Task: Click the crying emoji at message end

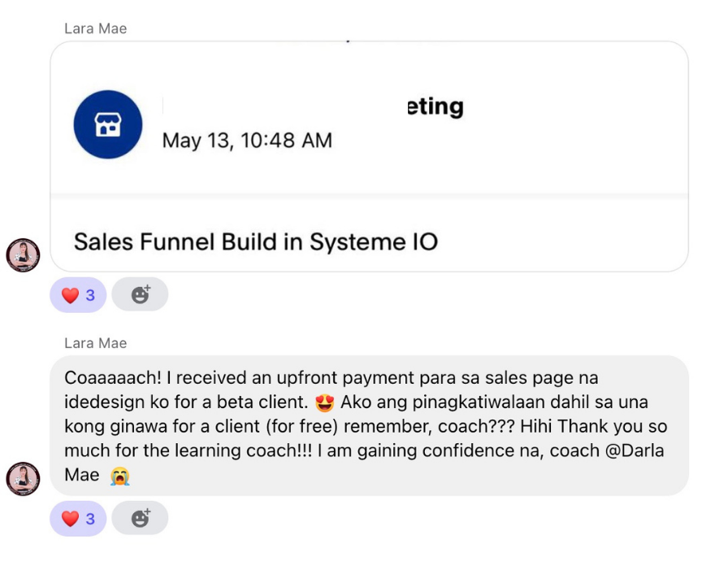Action: point(119,476)
